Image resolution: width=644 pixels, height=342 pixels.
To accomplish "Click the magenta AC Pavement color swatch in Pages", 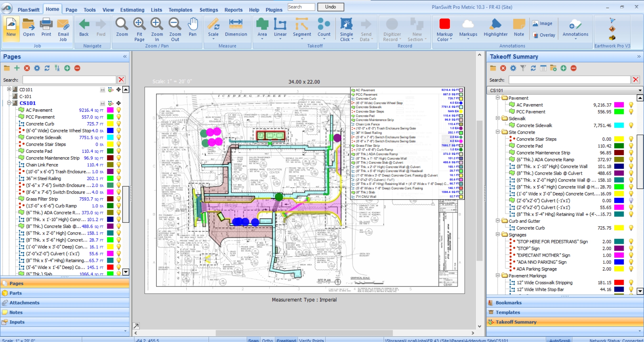I will click(x=110, y=110).
